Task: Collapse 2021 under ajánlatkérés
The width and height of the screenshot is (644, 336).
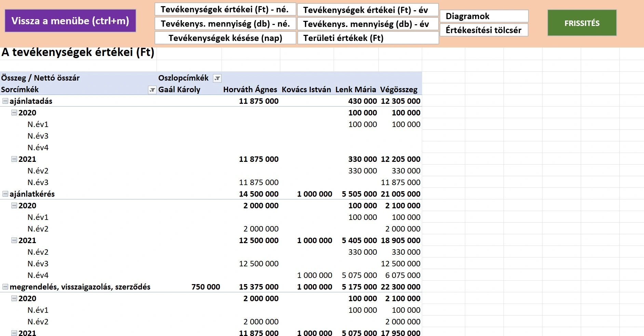Action: tap(14, 240)
